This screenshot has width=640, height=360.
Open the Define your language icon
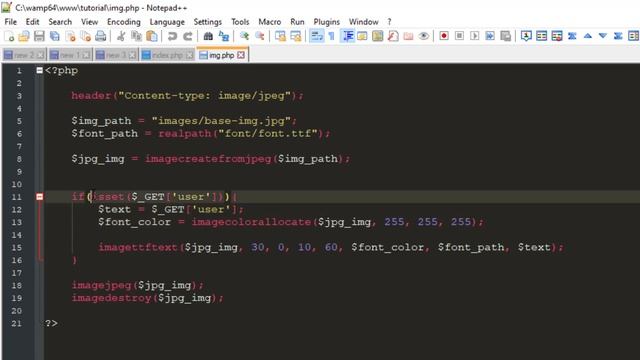(x=362, y=36)
